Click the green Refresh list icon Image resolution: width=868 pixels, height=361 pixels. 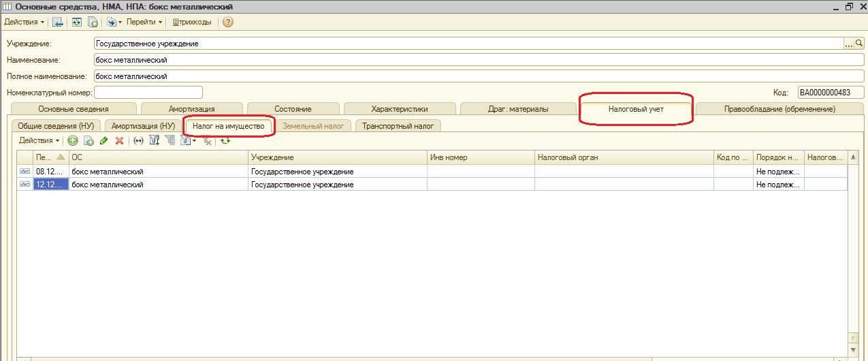point(225,140)
